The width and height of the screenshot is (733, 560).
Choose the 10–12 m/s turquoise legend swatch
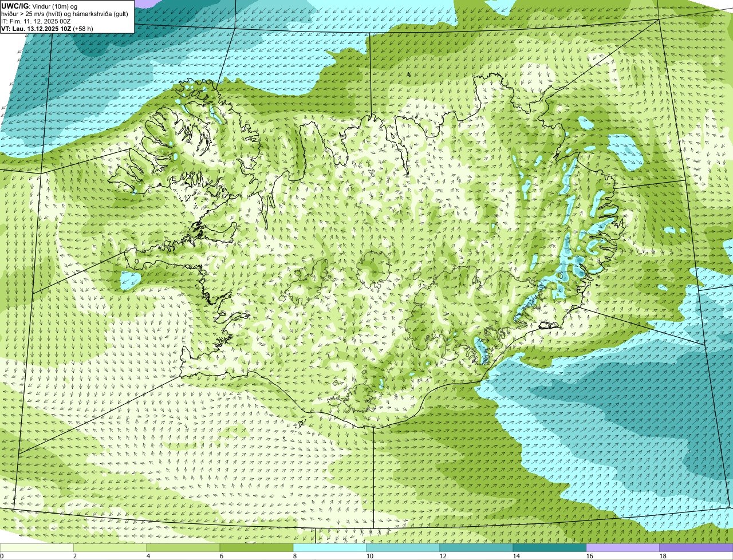pyautogui.click(x=403, y=548)
